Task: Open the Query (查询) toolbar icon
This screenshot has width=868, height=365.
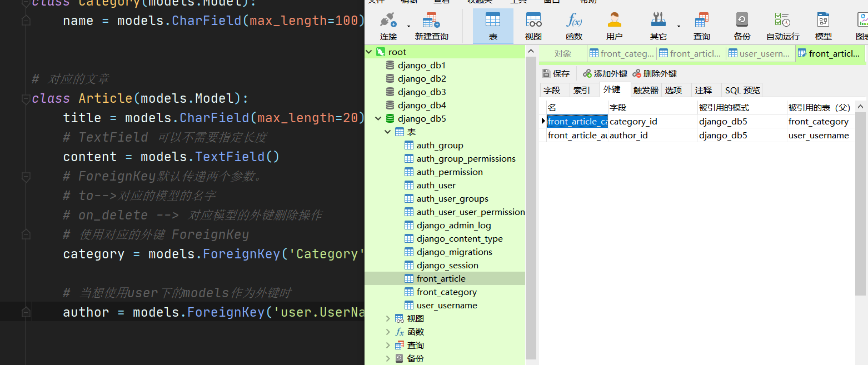Action: [x=702, y=26]
